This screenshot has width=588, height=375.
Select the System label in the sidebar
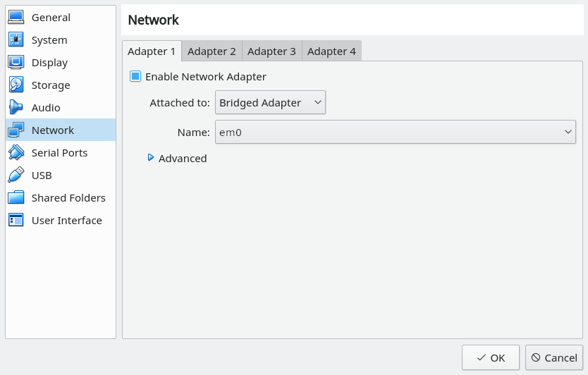coord(49,40)
